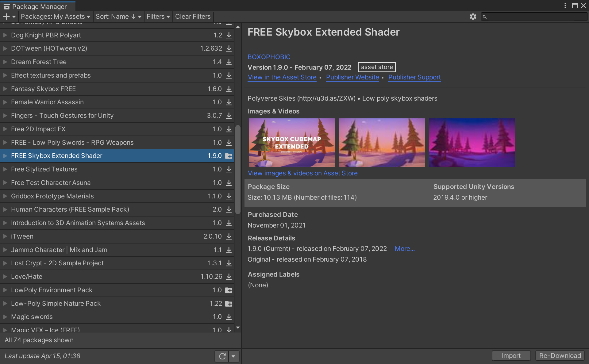Open the Sort: Name dropdown
This screenshot has width=589, height=364.
click(118, 17)
